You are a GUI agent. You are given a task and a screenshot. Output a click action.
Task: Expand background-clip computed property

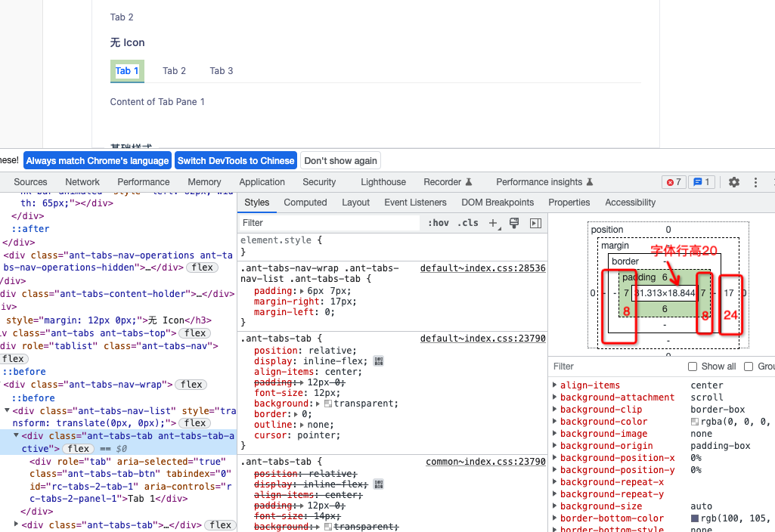tap(554, 409)
